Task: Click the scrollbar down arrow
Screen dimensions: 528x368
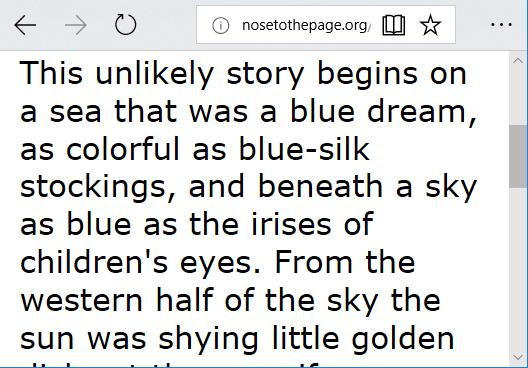Action: point(518,358)
